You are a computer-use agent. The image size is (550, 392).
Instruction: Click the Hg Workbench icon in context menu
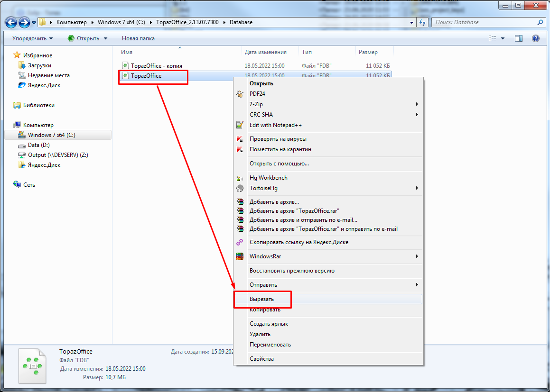point(240,178)
